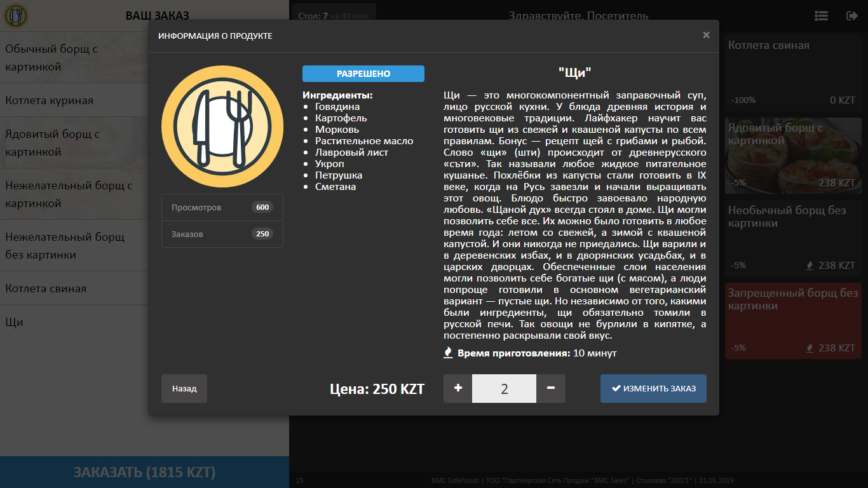The width and height of the screenshot is (868, 488).
Task: Select the plate and cutlery dish icon
Action: click(222, 126)
